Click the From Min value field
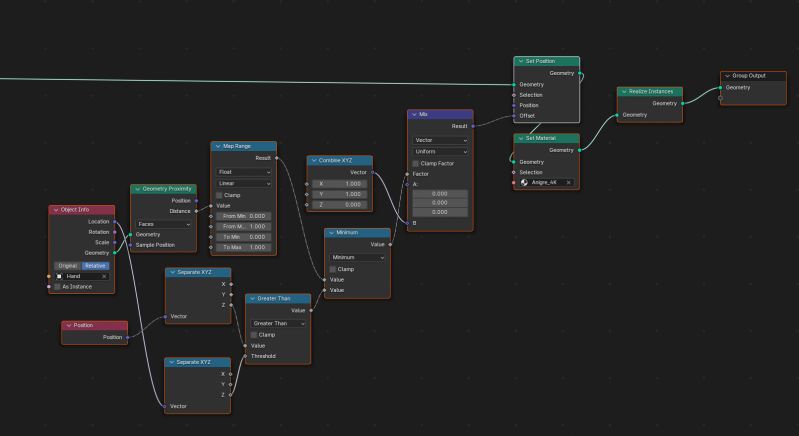Screen dimensions: 799x436 (x=244, y=216)
